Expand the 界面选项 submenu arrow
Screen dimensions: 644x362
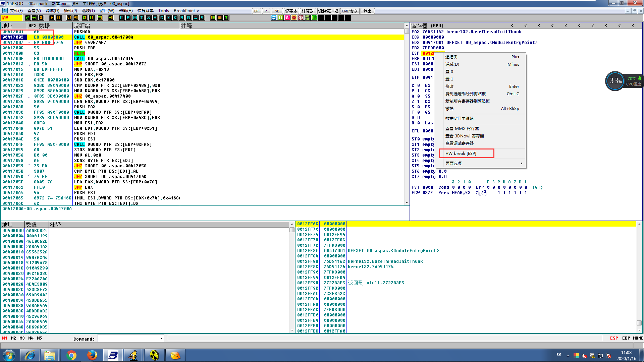tap(521, 164)
